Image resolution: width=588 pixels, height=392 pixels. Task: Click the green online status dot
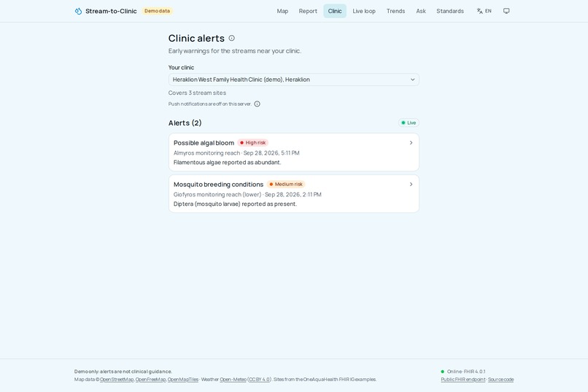click(443, 372)
